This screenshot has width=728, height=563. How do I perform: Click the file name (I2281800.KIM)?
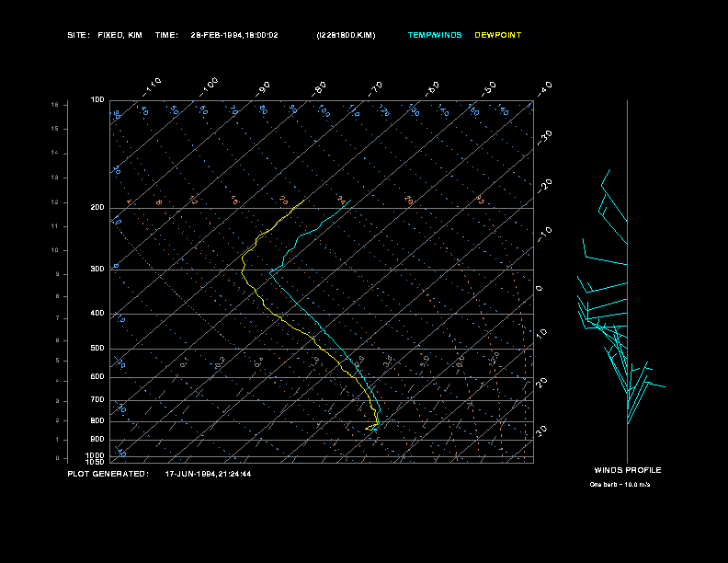[346, 35]
